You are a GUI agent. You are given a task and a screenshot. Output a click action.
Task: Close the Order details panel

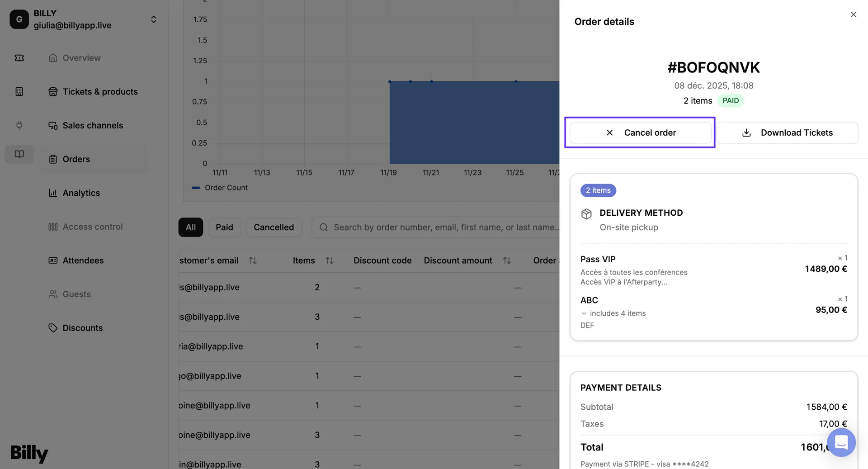pos(853,14)
